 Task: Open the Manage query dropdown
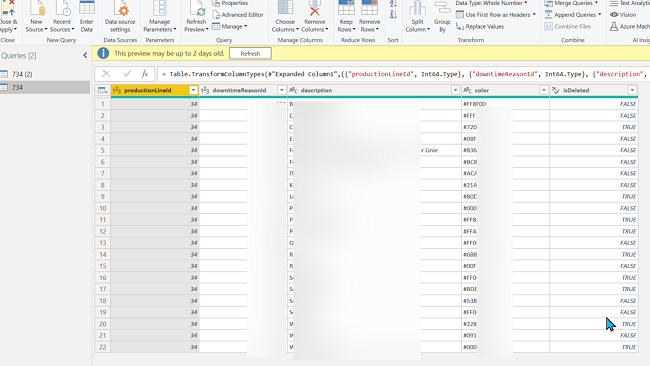230,27
